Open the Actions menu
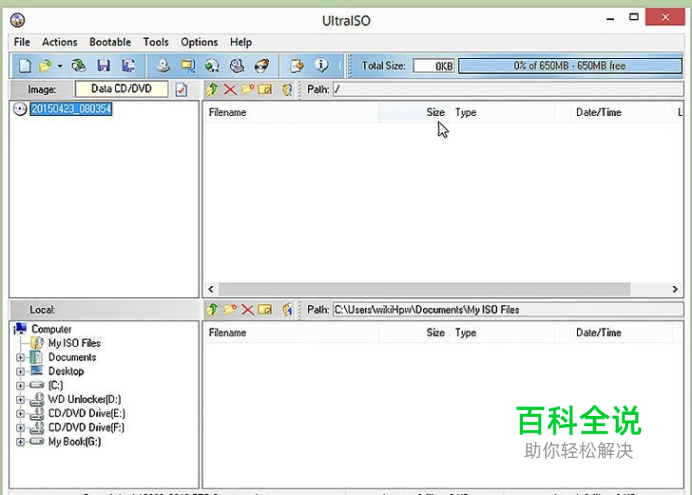Viewport: 692px width, 495px height. pos(60,42)
